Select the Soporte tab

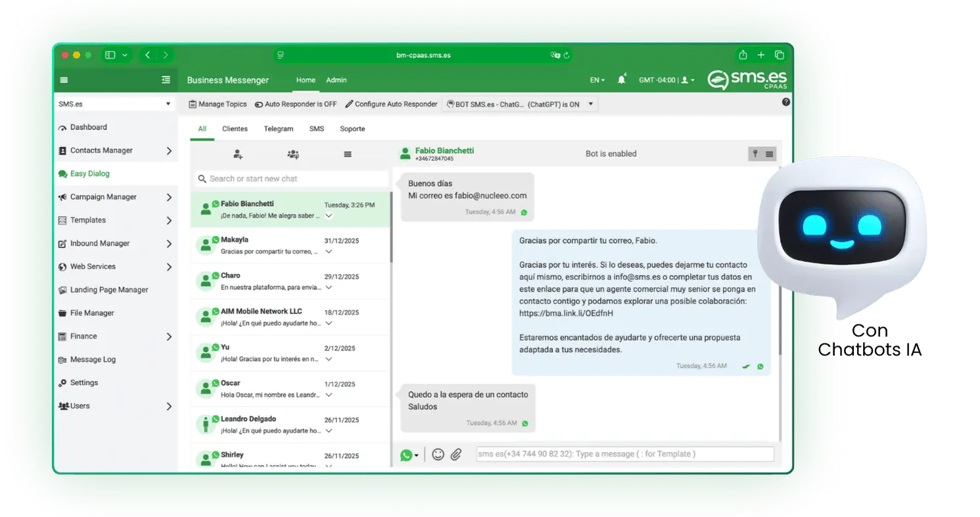pyautogui.click(x=352, y=129)
